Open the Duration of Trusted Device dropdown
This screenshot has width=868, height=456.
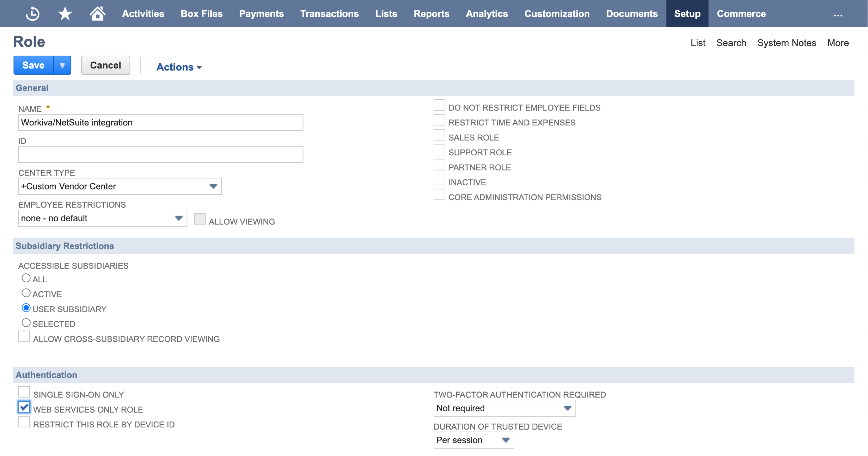click(506, 440)
